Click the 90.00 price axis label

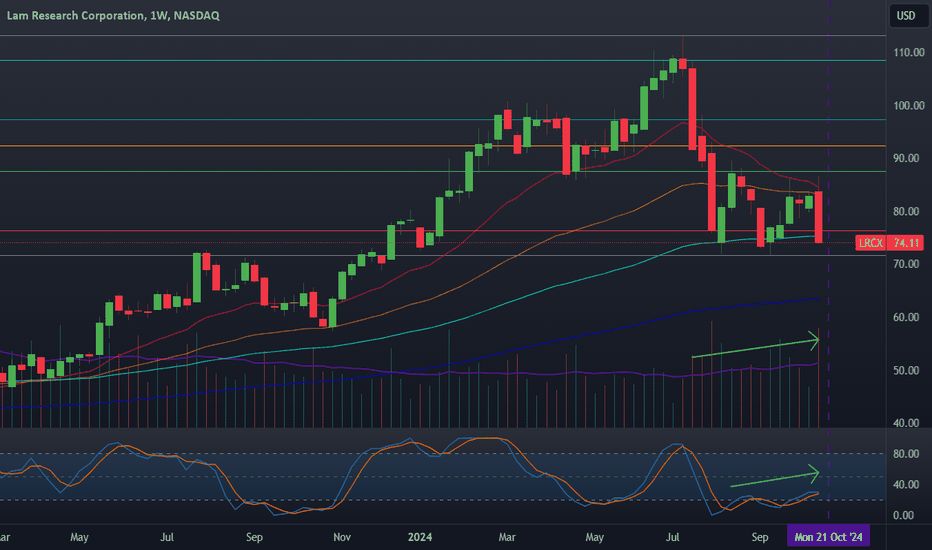coord(906,158)
